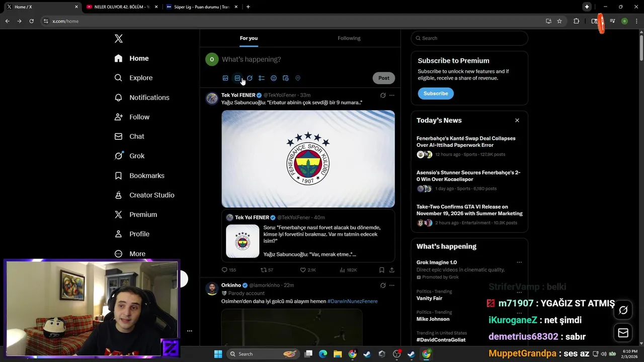Open Bookmarks from the sidebar
This screenshot has height=362, width=644.
point(139,175)
